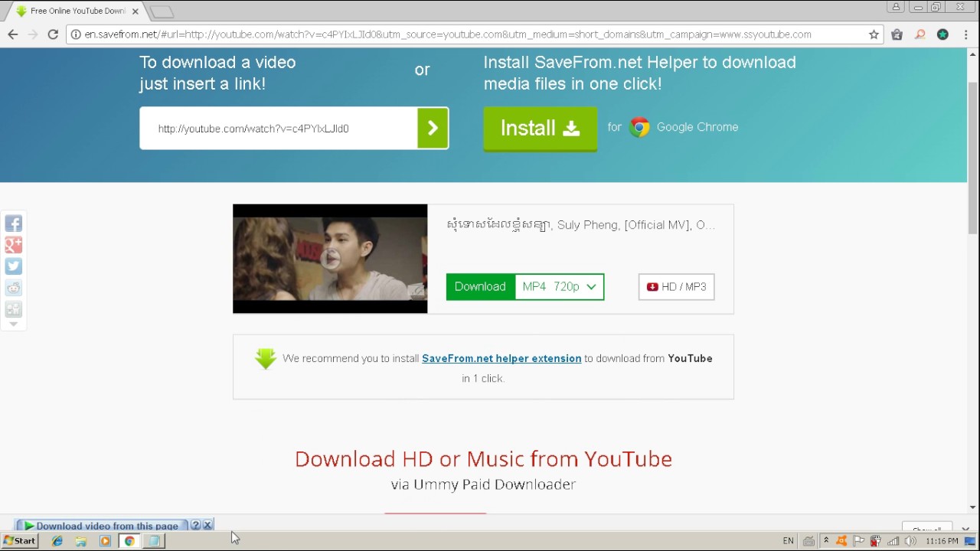Image resolution: width=980 pixels, height=551 pixels.
Task: Click the Google Chrome logo icon
Action: [x=639, y=127]
